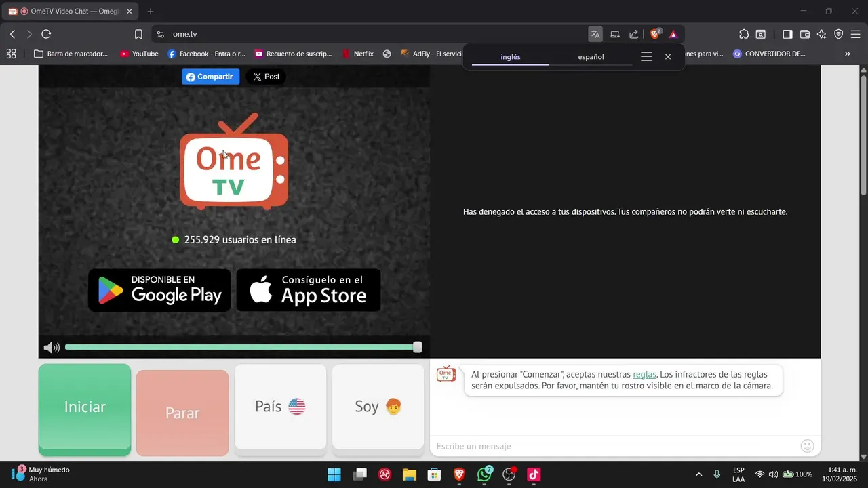This screenshot has height=488, width=868.
Task: Open File Explorer from the taskbar
Action: click(x=409, y=474)
